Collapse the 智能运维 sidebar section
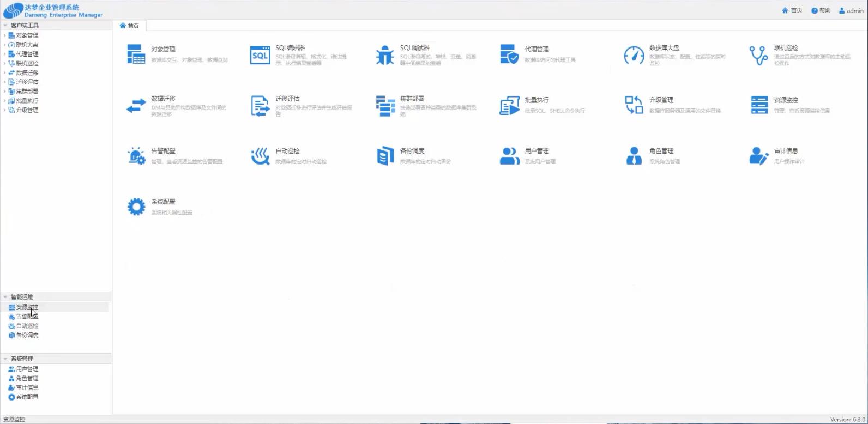 (x=5, y=296)
